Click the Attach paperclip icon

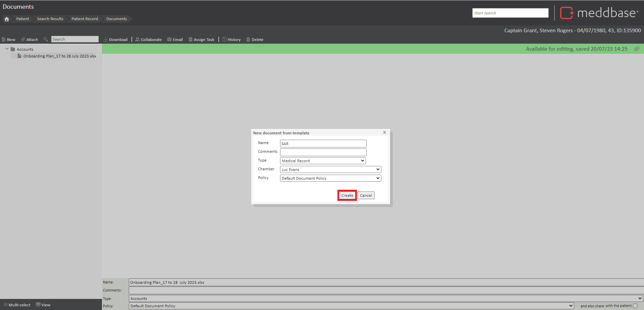point(23,40)
